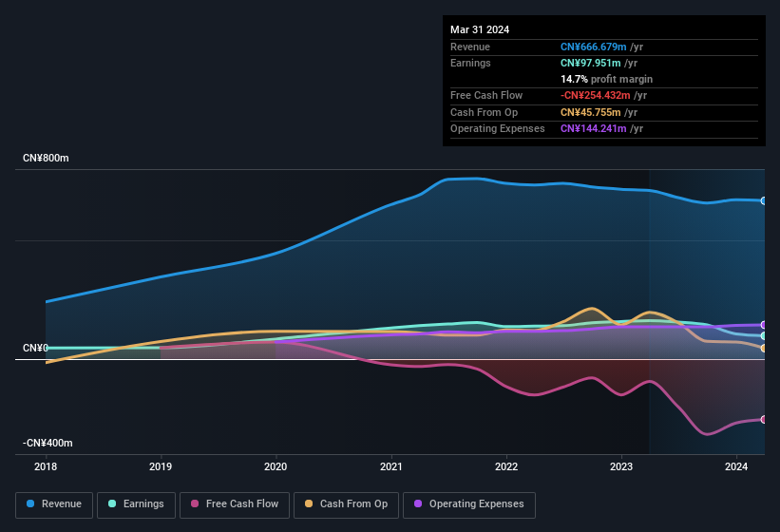Click the 2019 x-axis label
Viewport: 780px width, 532px height.
coord(161,466)
